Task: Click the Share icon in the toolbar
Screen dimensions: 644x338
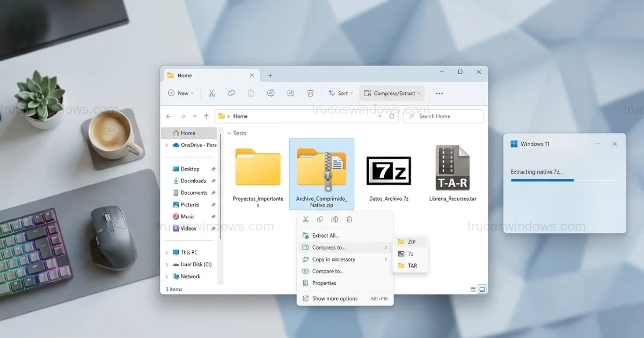Action: pyautogui.click(x=290, y=93)
